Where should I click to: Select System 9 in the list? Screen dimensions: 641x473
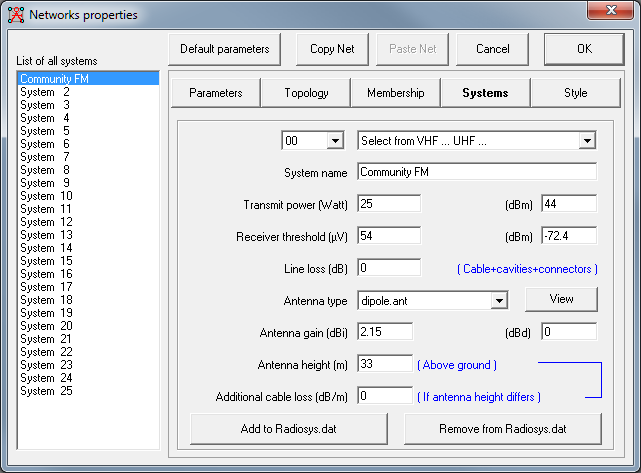point(88,183)
